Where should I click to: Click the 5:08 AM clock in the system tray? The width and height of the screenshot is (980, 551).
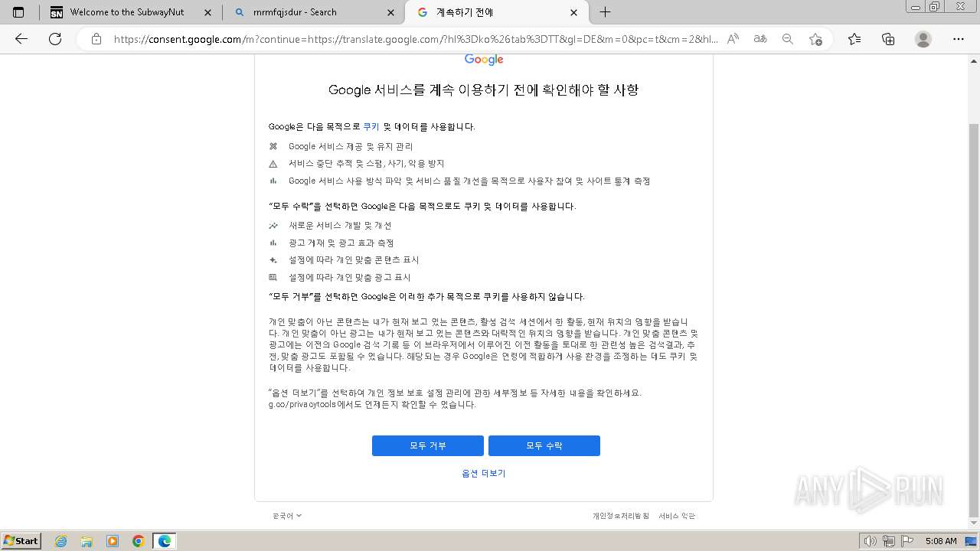pyautogui.click(x=941, y=541)
